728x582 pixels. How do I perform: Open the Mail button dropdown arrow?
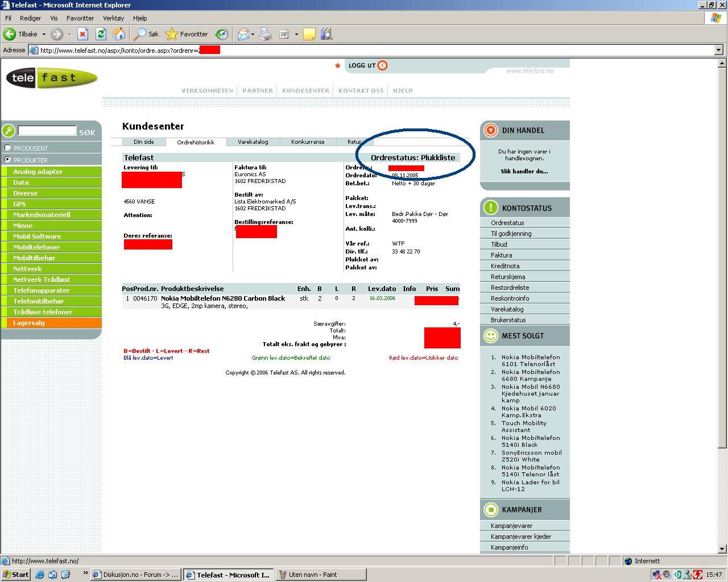click(253, 34)
